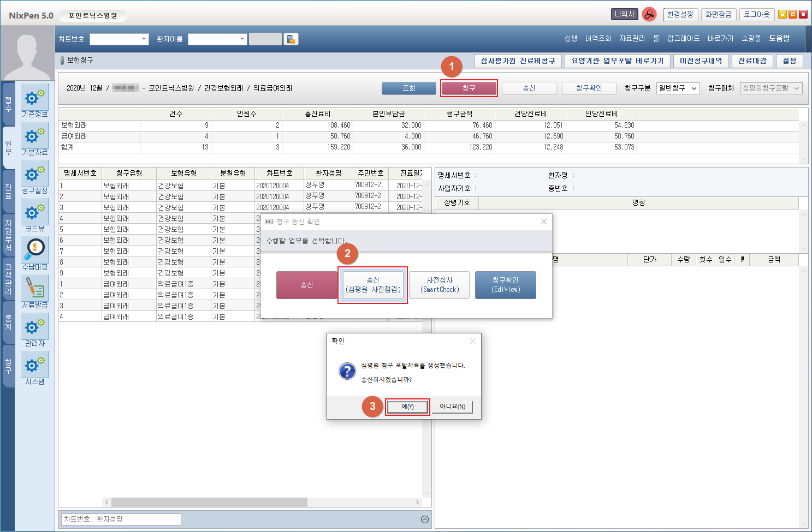
Task: Close the 청구 송신 확인 dialog
Action: click(x=543, y=222)
